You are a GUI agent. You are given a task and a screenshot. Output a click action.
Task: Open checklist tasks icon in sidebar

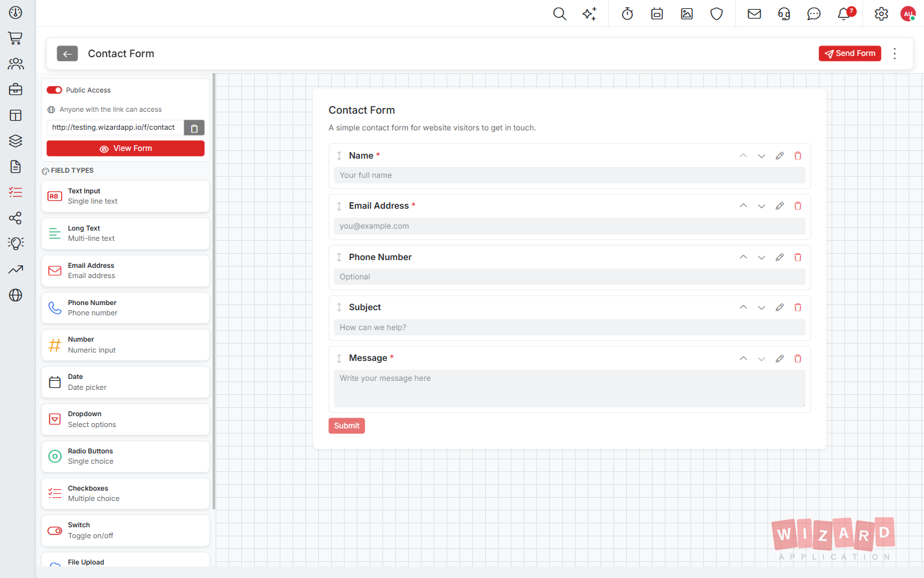pos(15,192)
